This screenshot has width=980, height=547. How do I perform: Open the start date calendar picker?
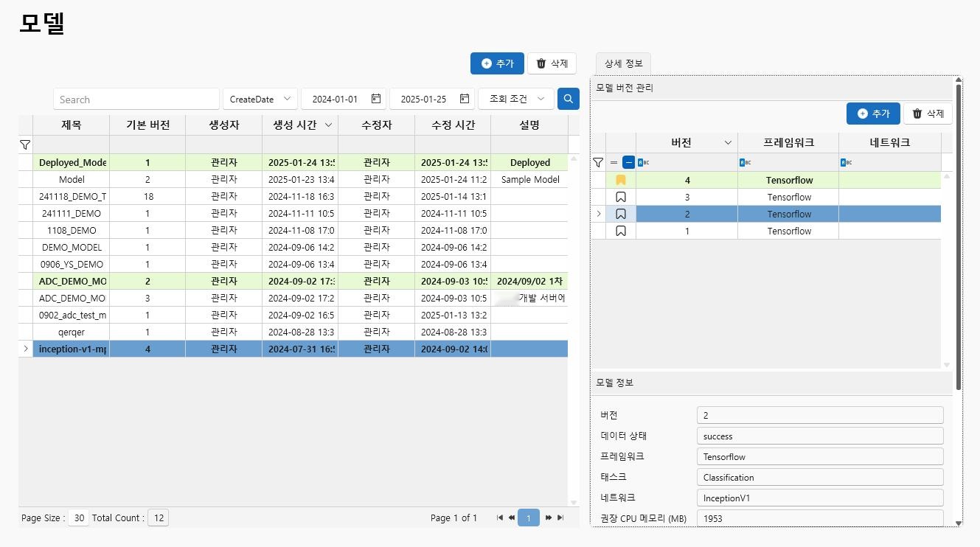[376, 99]
